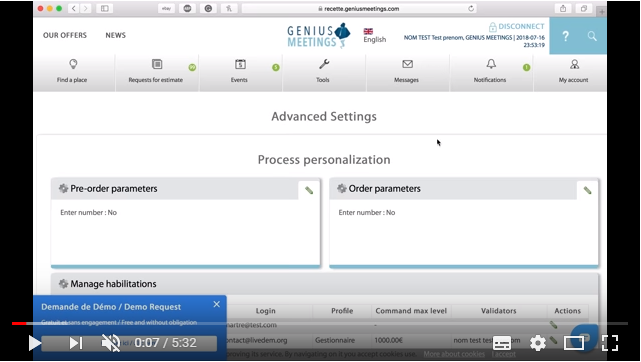Screen dimensions: 641x362
Task: Edit Order parameters with pencil icon
Action: tap(587, 190)
